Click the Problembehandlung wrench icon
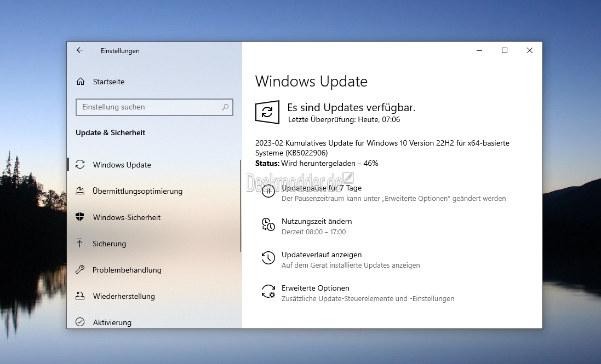 [x=80, y=269]
